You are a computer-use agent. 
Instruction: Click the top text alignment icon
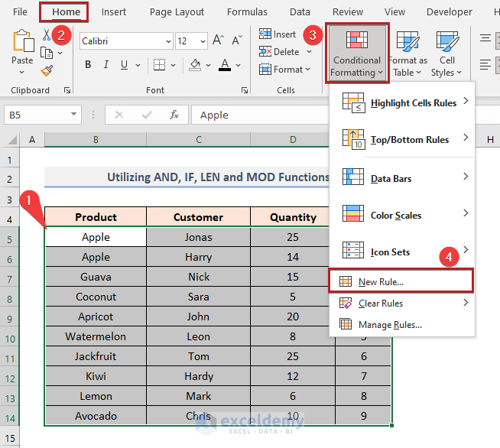(x=485, y=38)
